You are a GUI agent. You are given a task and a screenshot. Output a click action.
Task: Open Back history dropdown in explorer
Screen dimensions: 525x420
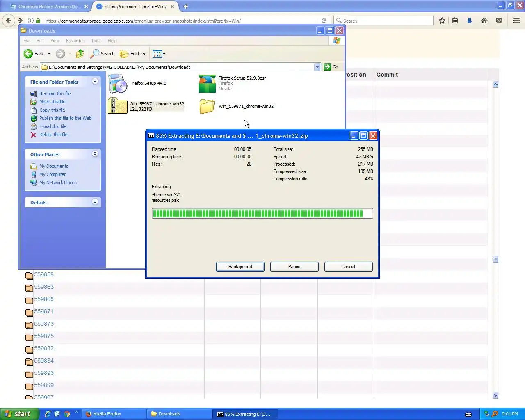pyautogui.click(x=49, y=54)
